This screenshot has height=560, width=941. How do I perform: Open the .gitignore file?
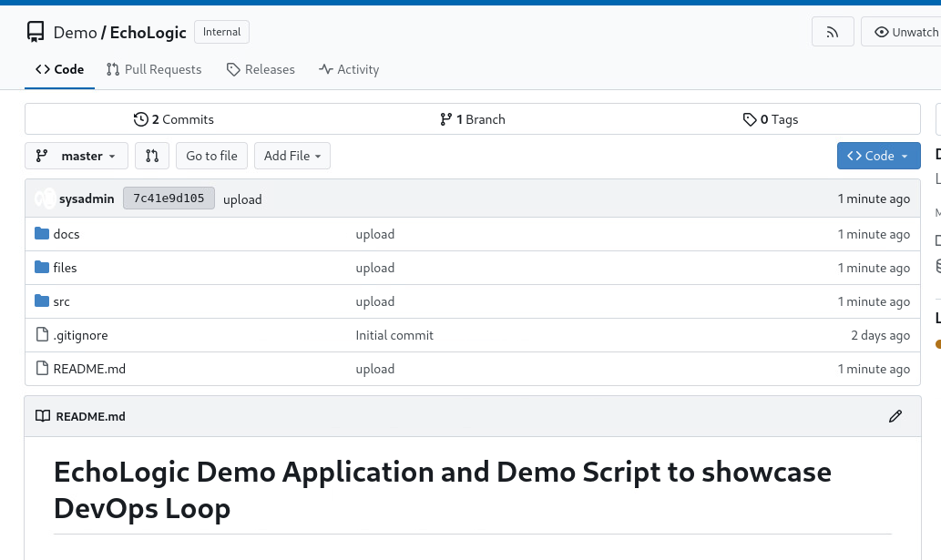click(80, 335)
